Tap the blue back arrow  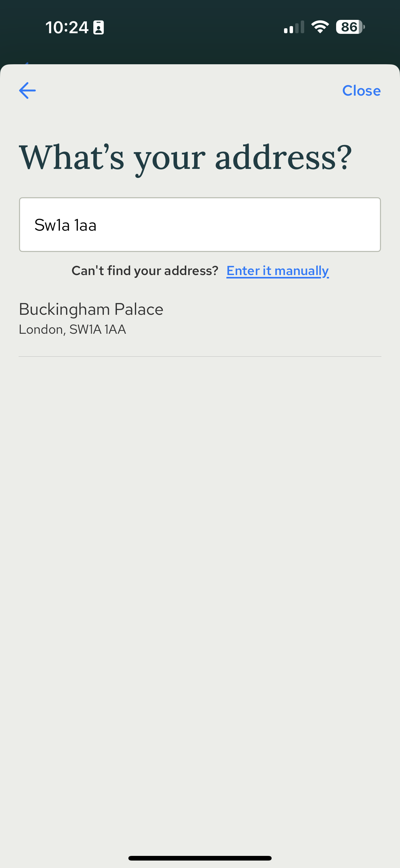pos(27,90)
